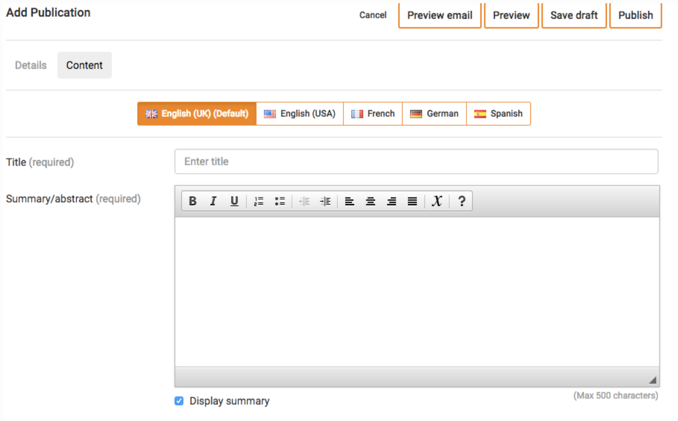Viewport: 678px width, 421px height.
Task: Open editor help question mark
Action: click(x=461, y=201)
